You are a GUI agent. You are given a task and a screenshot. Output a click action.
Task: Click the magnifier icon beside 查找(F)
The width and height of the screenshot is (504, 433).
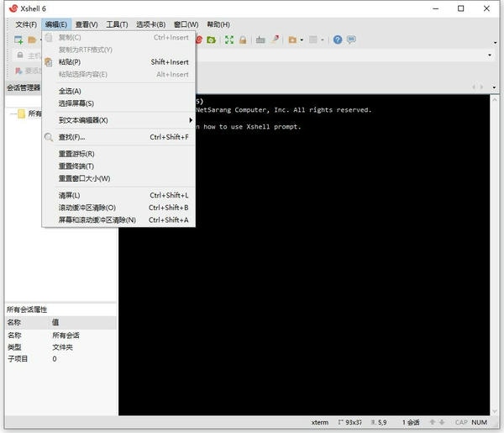[x=48, y=137]
